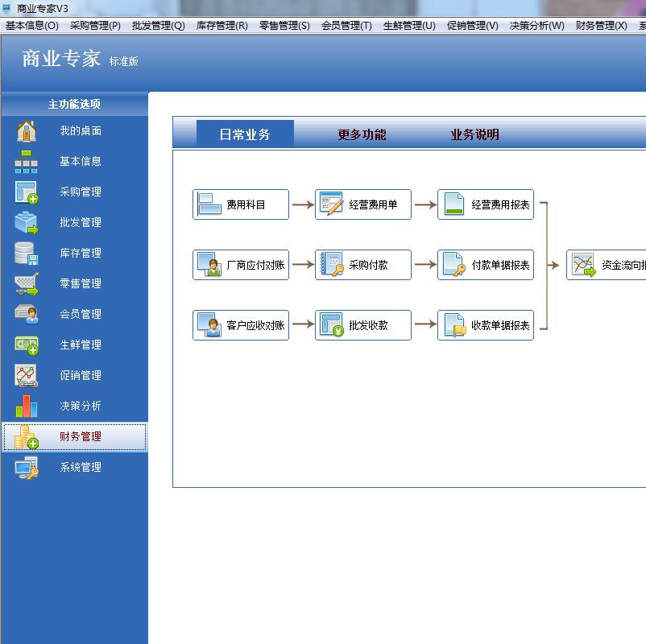The height and width of the screenshot is (644, 646).
Task: Open the 批发管理(Q) menu
Action: tap(159, 26)
